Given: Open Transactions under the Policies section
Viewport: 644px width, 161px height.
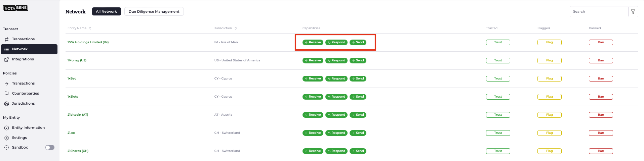Looking at the screenshot, I should coord(23,83).
